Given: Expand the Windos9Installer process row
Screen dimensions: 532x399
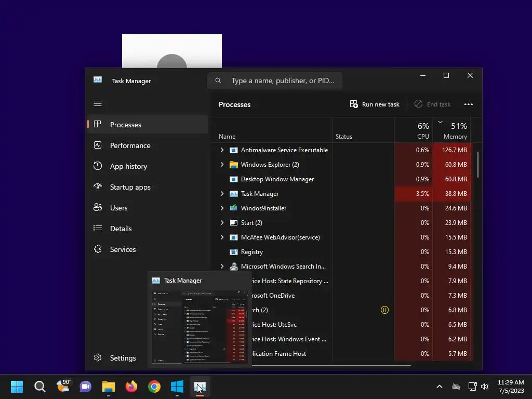Looking at the screenshot, I should click(222, 208).
